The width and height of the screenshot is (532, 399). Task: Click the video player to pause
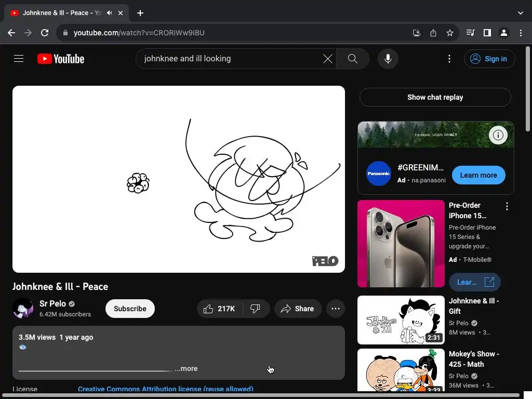(x=179, y=179)
